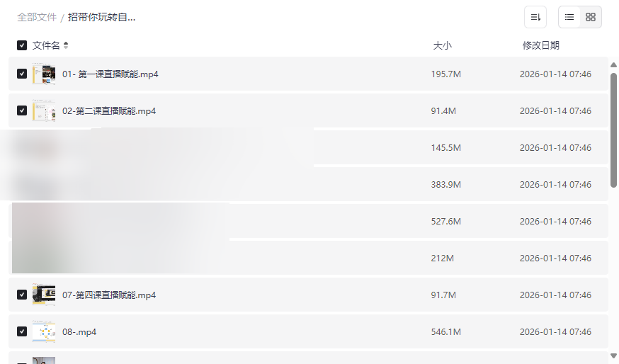Open the sort order options icon
Image resolution: width=619 pixels, height=364 pixels.
535,17
